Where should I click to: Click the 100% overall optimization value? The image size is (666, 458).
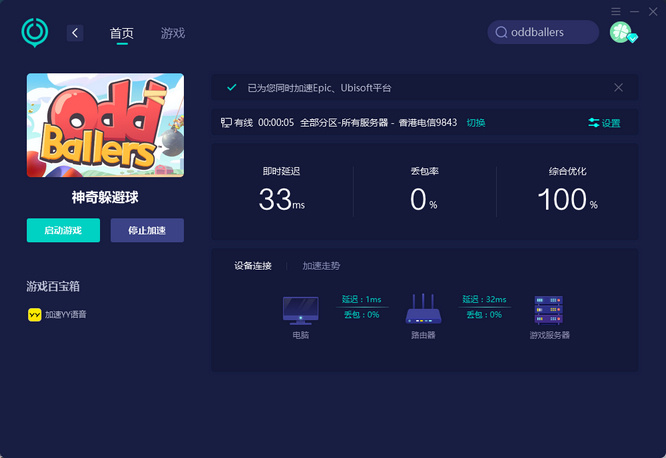pyautogui.click(x=567, y=199)
